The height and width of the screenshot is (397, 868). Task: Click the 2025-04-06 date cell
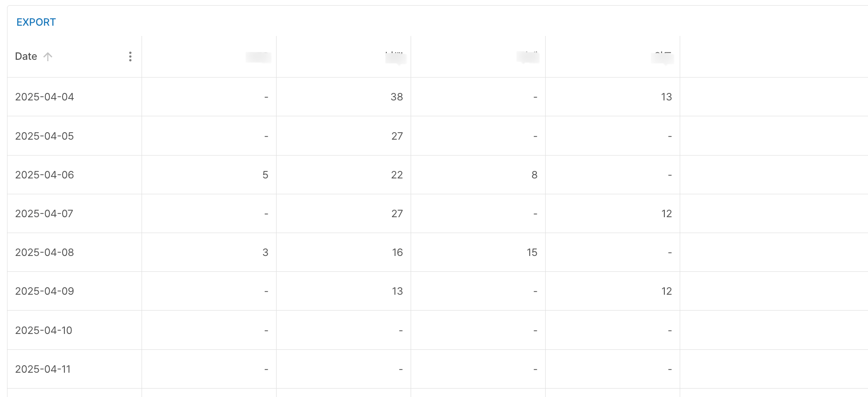(45, 175)
